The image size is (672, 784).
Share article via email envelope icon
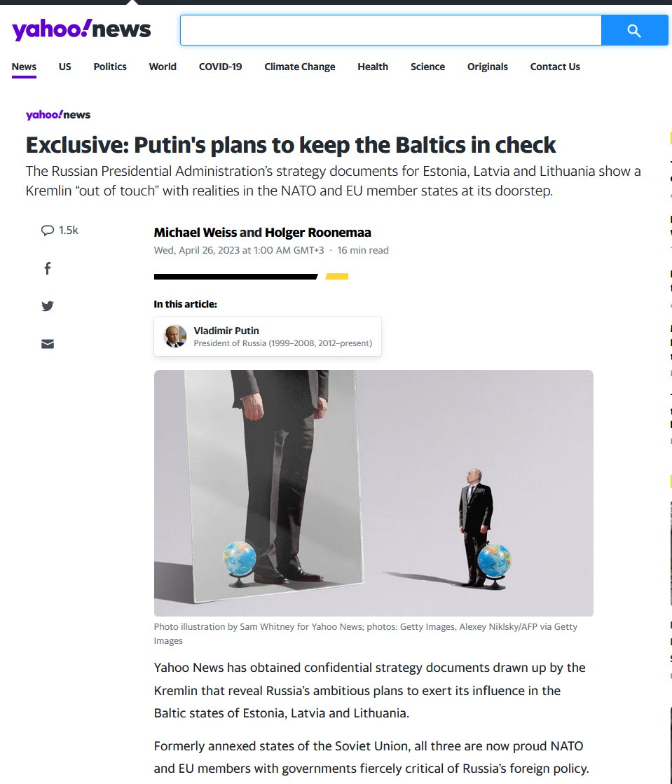(x=48, y=344)
